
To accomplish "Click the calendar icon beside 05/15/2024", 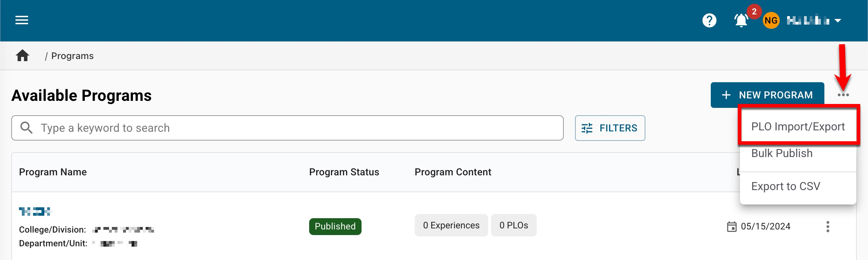I will click(x=732, y=227).
